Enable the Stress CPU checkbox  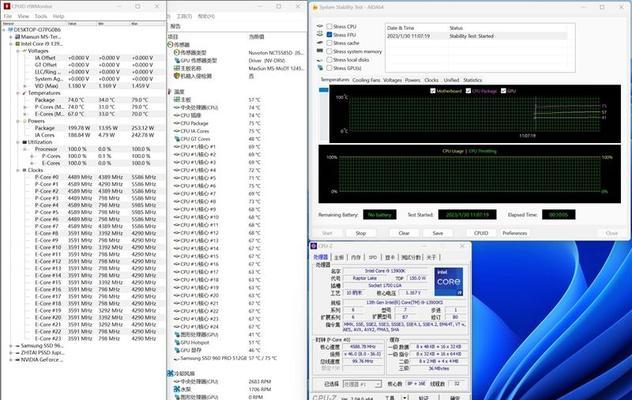pos(329,26)
